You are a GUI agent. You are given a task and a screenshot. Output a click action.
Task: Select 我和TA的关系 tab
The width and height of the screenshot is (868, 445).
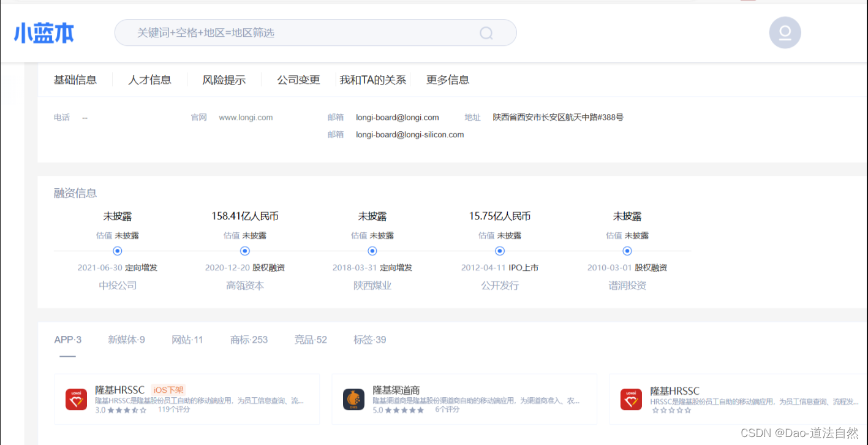[x=373, y=80]
